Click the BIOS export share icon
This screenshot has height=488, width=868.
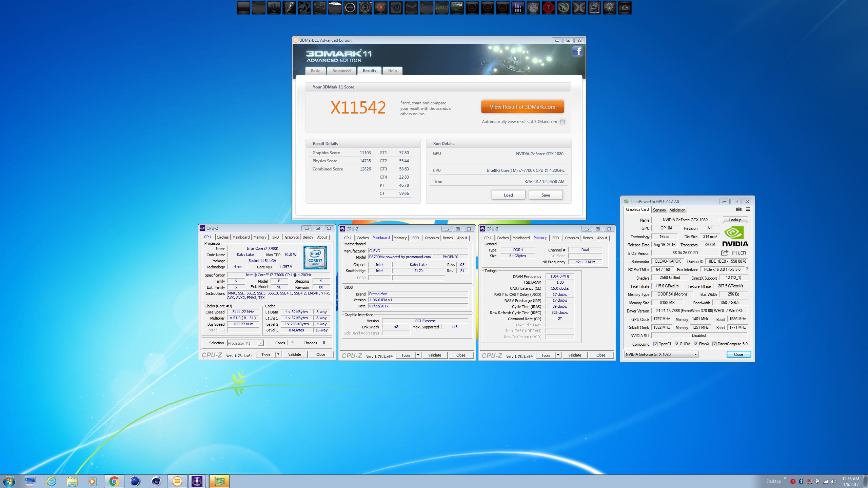pyautogui.click(x=725, y=253)
